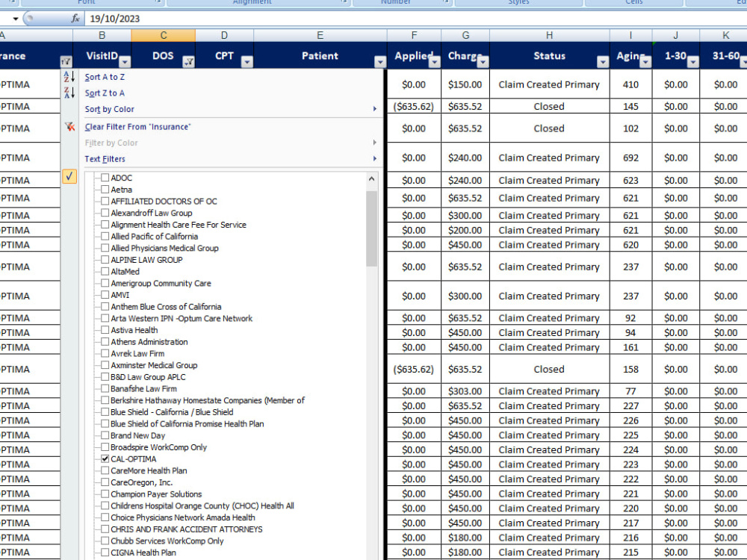Check the Brand New Day checkbox
The width and height of the screenshot is (747, 560).
pyautogui.click(x=105, y=435)
